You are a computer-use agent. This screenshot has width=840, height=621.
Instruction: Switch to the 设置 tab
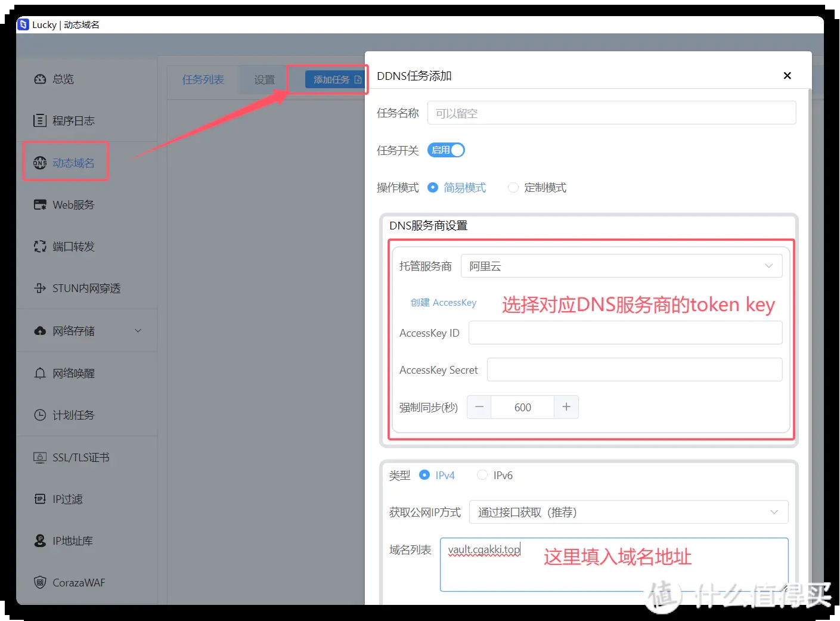(264, 80)
